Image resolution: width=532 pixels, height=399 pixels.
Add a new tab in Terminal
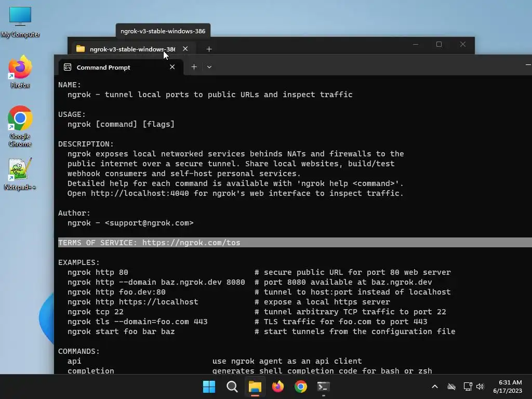click(194, 67)
